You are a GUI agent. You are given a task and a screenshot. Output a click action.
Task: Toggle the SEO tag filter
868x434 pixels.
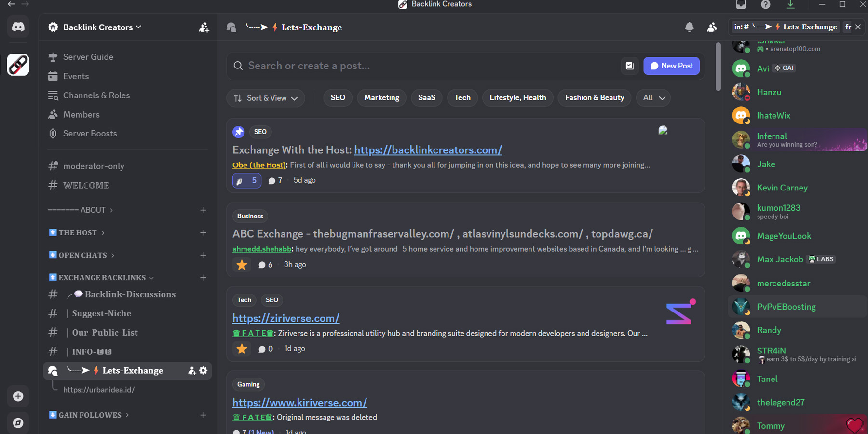pyautogui.click(x=338, y=98)
